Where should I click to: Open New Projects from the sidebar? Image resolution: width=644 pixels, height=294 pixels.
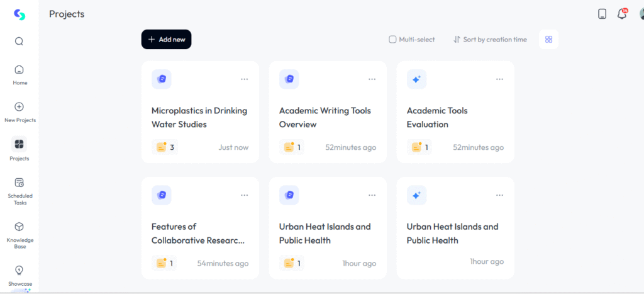[19, 112]
